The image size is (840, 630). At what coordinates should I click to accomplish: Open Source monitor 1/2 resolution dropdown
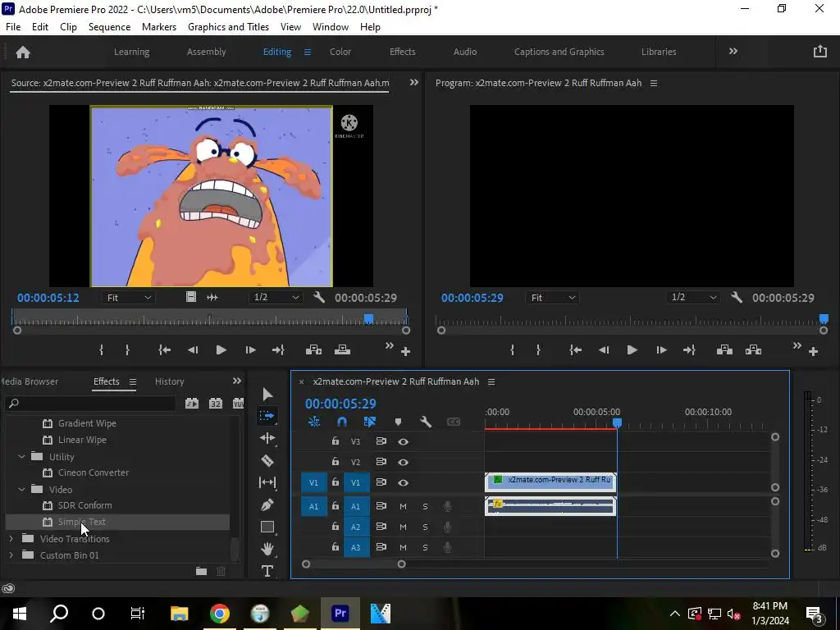(x=276, y=297)
